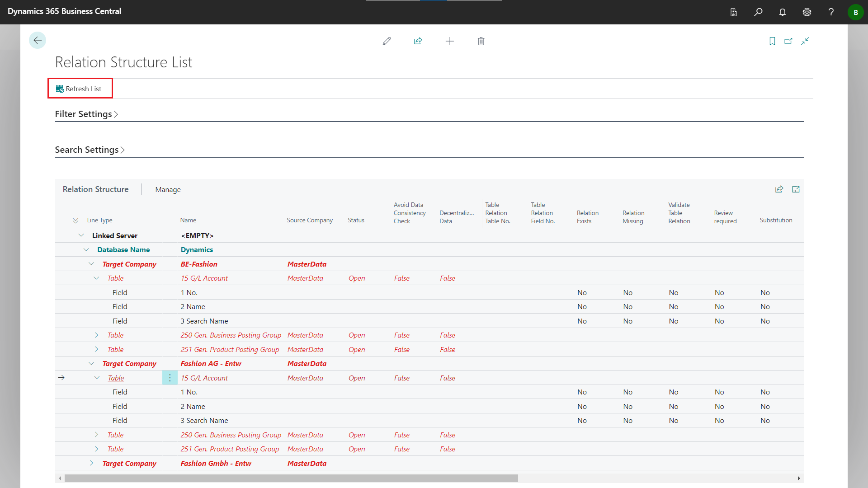The image size is (868, 488).
Task: Open the help question mark
Action: [x=831, y=12]
